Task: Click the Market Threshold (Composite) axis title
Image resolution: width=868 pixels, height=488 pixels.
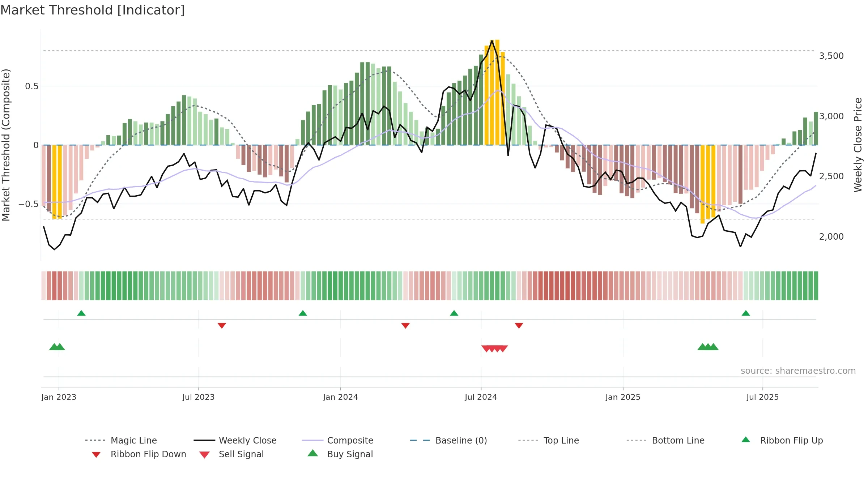Action: (6, 145)
